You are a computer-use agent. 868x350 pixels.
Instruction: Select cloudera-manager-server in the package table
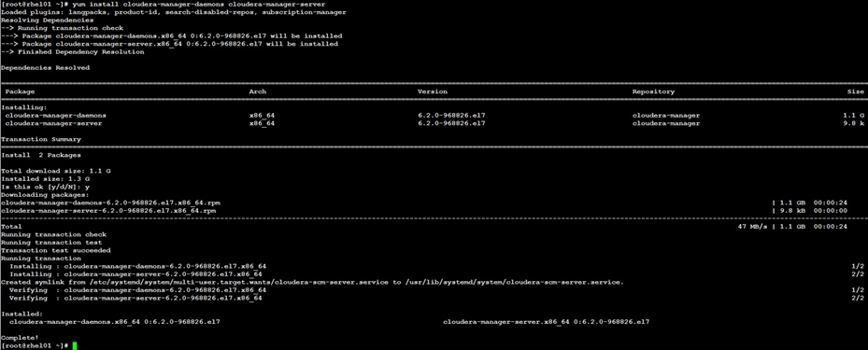pos(53,123)
